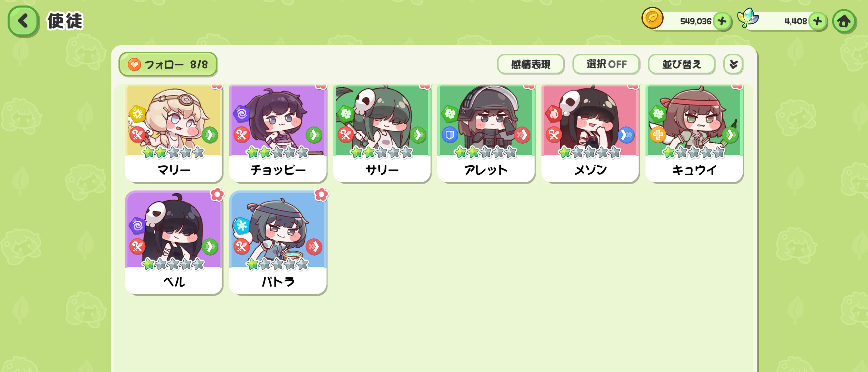Open the home screen icon
The image size is (868, 372).
point(844,21)
